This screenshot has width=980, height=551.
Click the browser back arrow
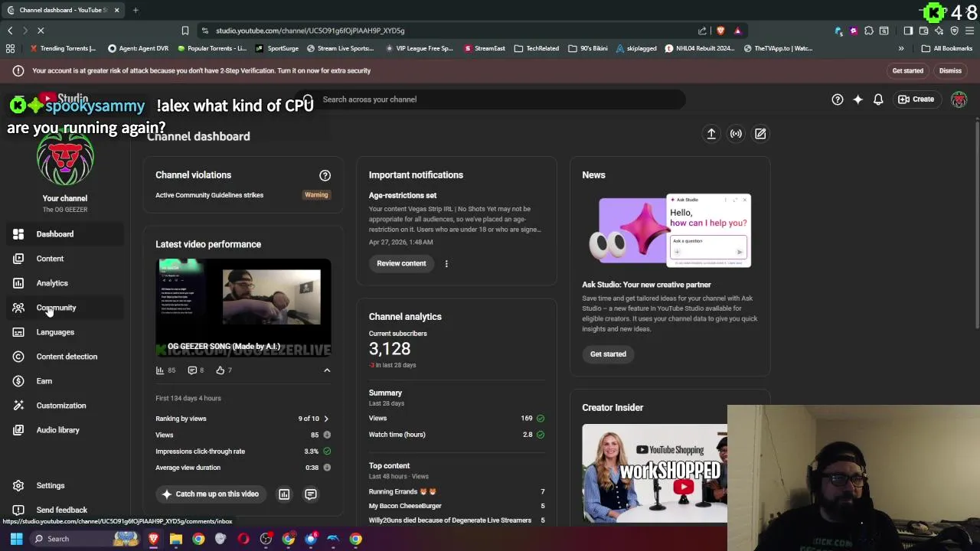[10, 31]
